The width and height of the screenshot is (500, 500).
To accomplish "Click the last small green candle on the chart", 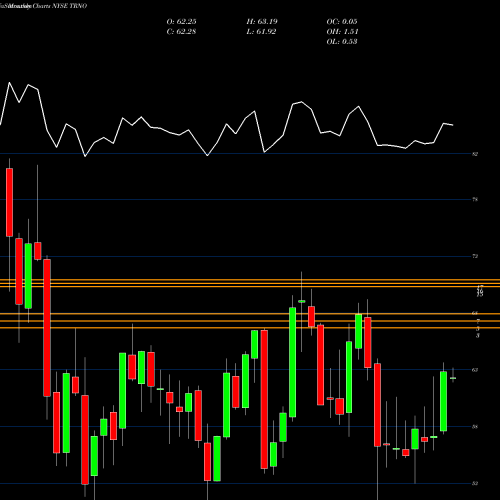I will tap(453, 378).
